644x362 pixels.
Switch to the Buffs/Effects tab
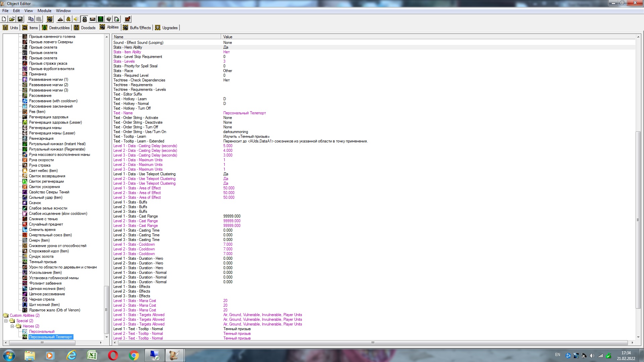[137, 27]
